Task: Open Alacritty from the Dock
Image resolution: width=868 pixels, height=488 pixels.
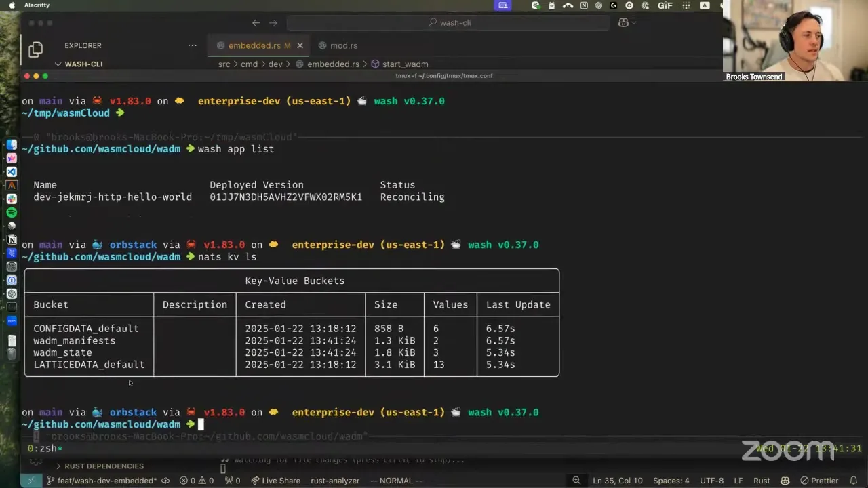Action: click(12, 185)
